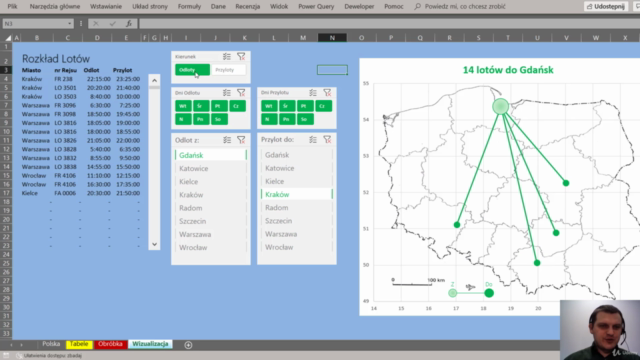Select row 17 header
The width and height of the screenshot is (640, 360).
click(6, 193)
